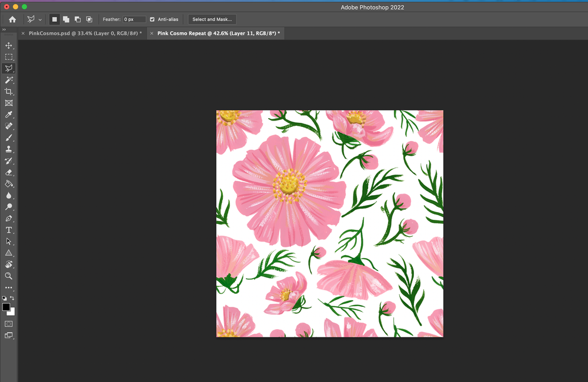Select the Move tool
The image size is (588, 382).
click(9, 45)
